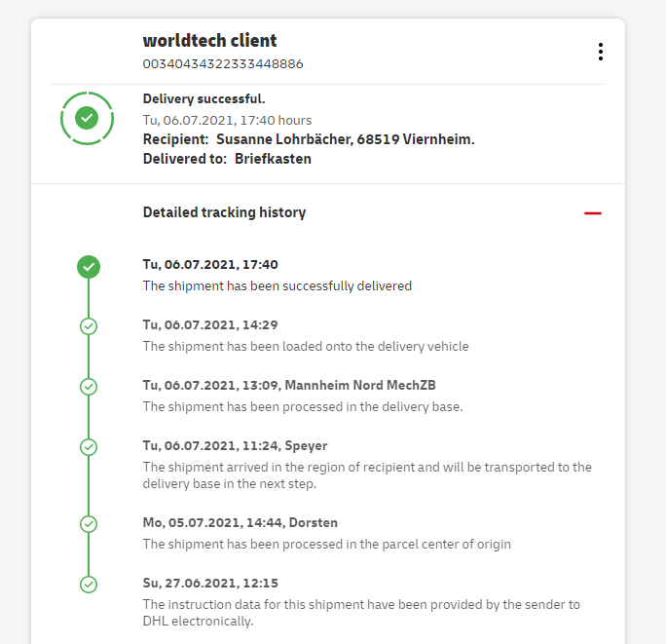Select tracking number 00340434322333448886
Viewport: 666px width, 644px height.
point(223,64)
